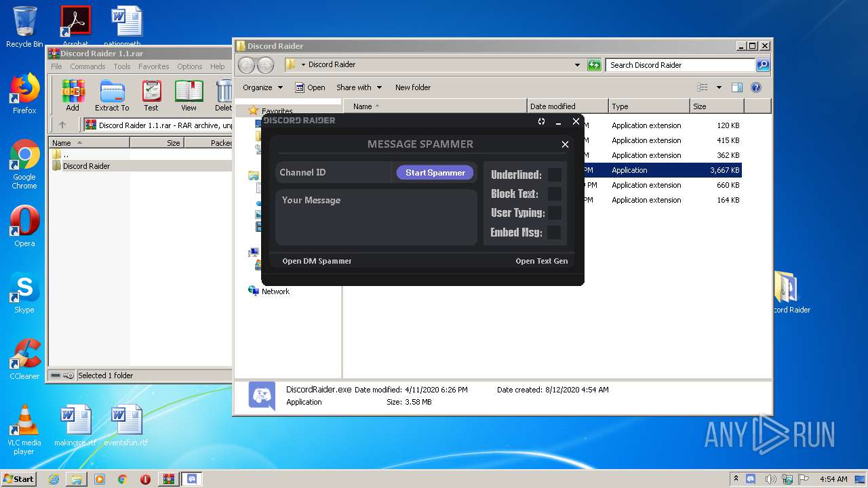Select Skype desktop shortcut
The height and width of the screenshot is (488, 868).
tap(24, 293)
